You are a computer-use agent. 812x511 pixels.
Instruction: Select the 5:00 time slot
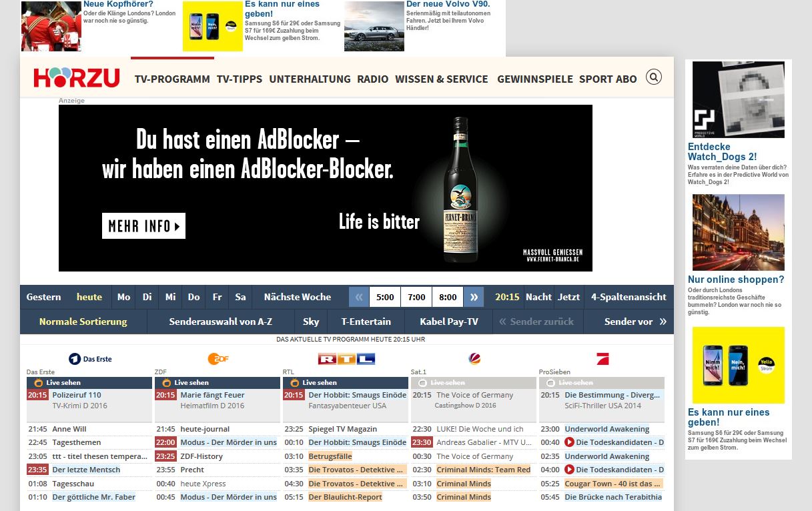(x=385, y=297)
